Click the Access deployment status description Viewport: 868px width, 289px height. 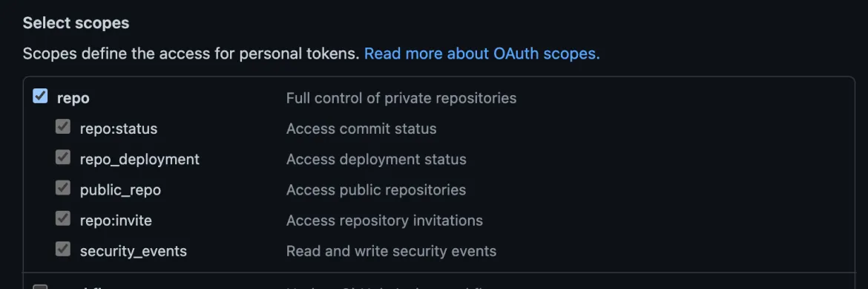[376, 160]
